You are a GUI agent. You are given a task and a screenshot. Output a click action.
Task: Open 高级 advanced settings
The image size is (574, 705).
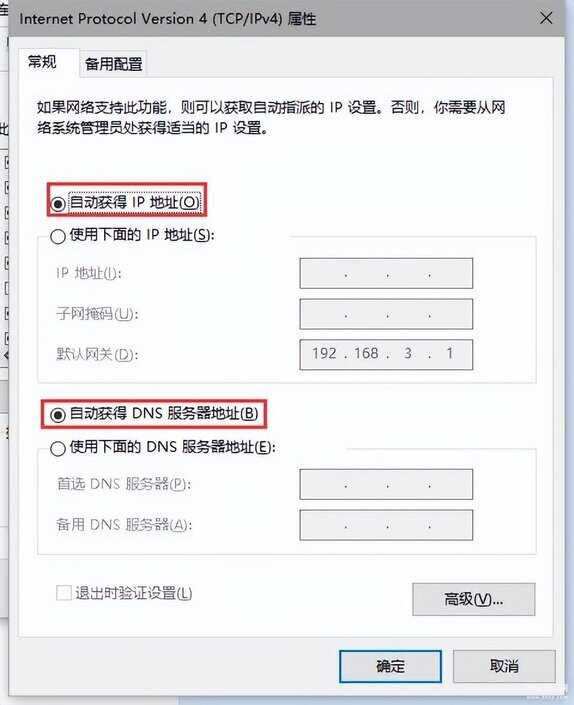(x=474, y=599)
